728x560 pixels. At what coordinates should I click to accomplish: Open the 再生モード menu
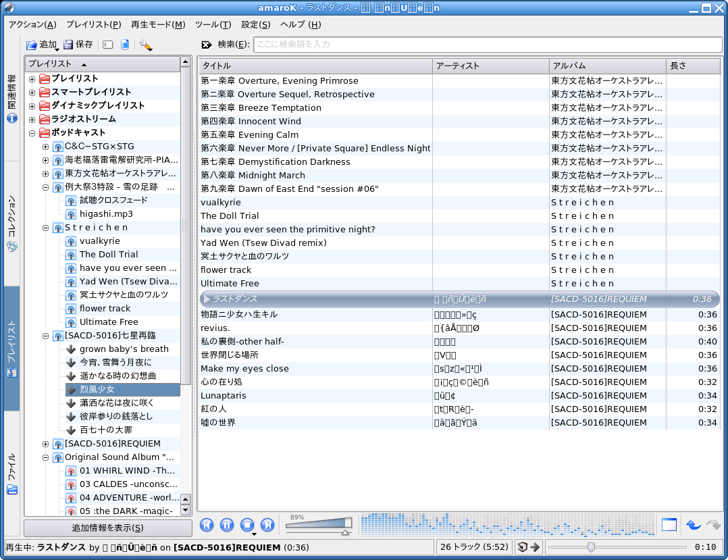pyautogui.click(x=158, y=24)
